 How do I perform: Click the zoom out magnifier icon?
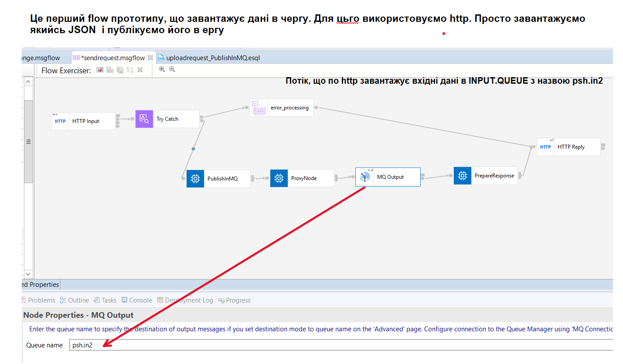coord(172,69)
